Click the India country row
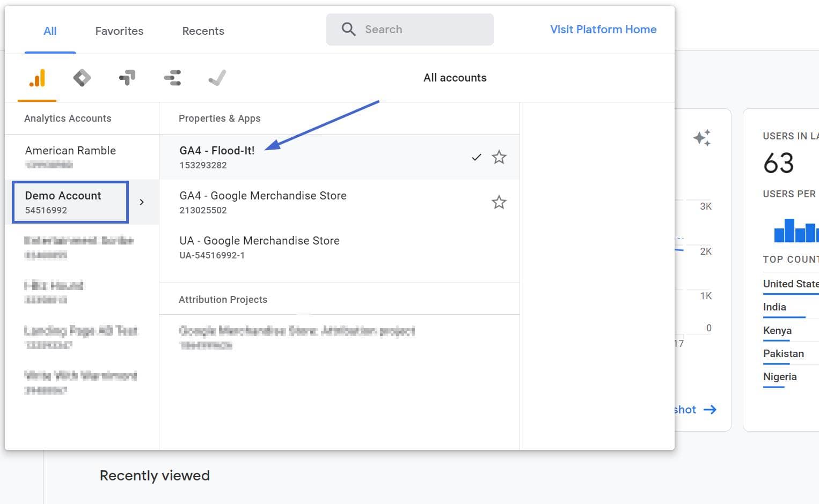 tap(791, 307)
